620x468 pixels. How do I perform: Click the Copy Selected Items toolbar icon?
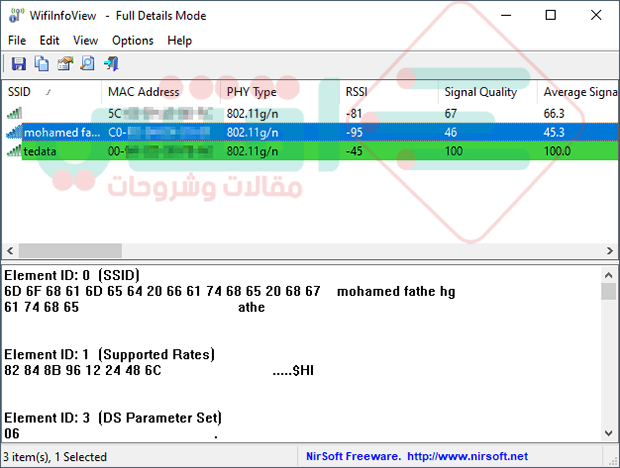(42, 63)
